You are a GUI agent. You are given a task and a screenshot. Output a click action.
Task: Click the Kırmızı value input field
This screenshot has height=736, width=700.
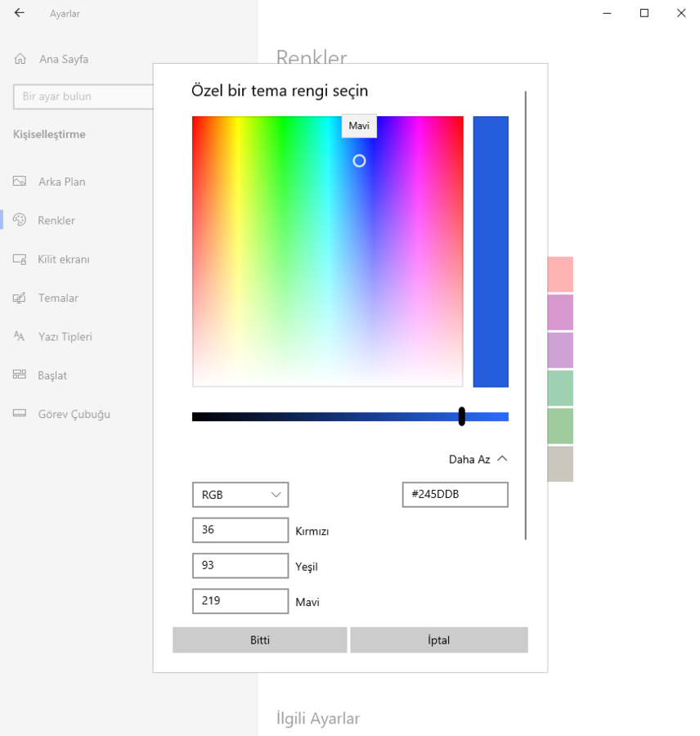[x=240, y=530]
